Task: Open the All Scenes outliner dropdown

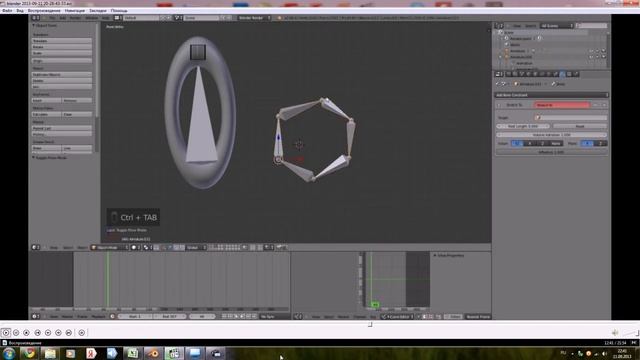Action: pyautogui.click(x=557, y=26)
